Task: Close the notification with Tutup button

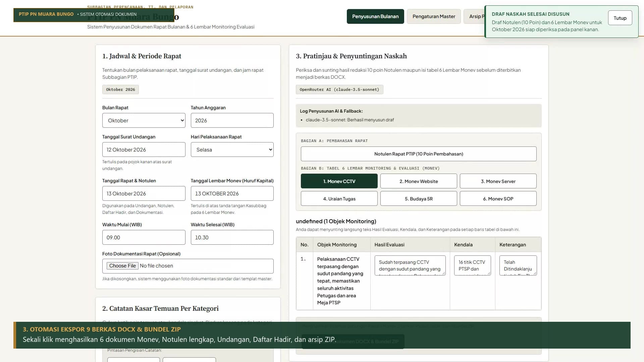Action: (620, 18)
